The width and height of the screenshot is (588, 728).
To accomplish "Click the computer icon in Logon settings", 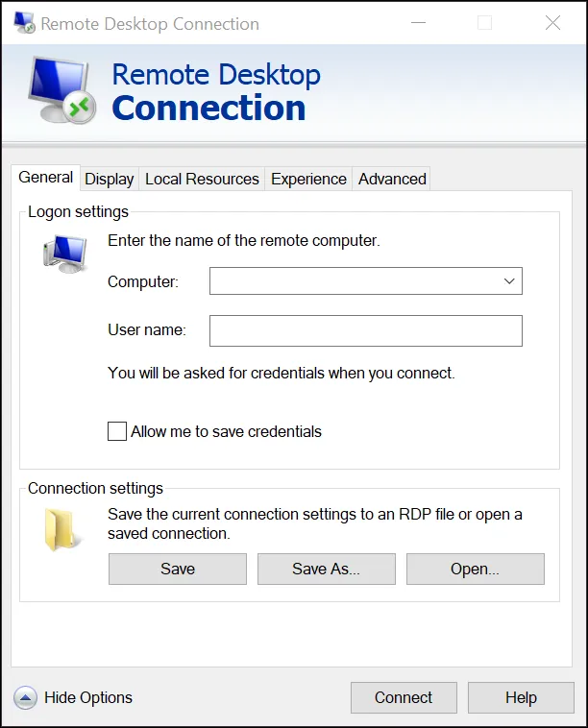I will pyautogui.click(x=65, y=254).
